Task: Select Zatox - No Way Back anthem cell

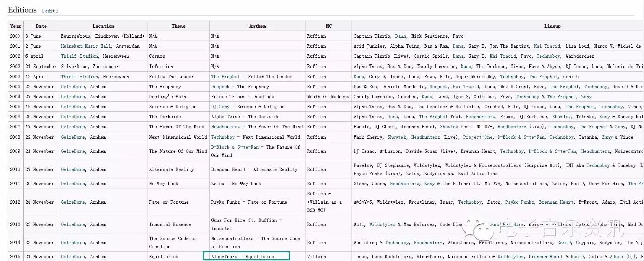Action: (258, 184)
